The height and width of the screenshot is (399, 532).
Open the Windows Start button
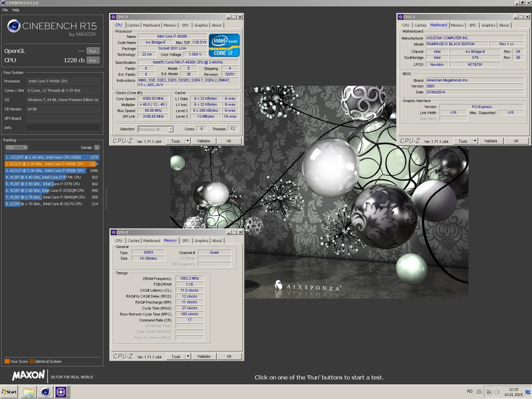9,392
